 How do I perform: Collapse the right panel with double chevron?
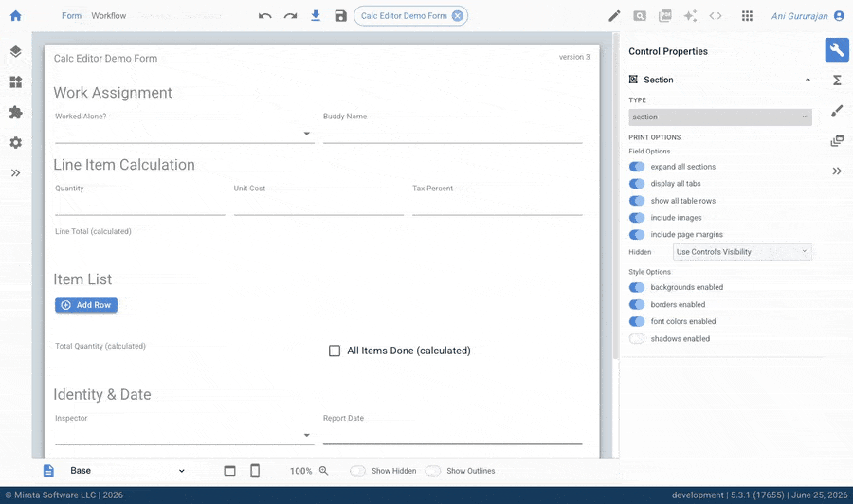tap(837, 171)
